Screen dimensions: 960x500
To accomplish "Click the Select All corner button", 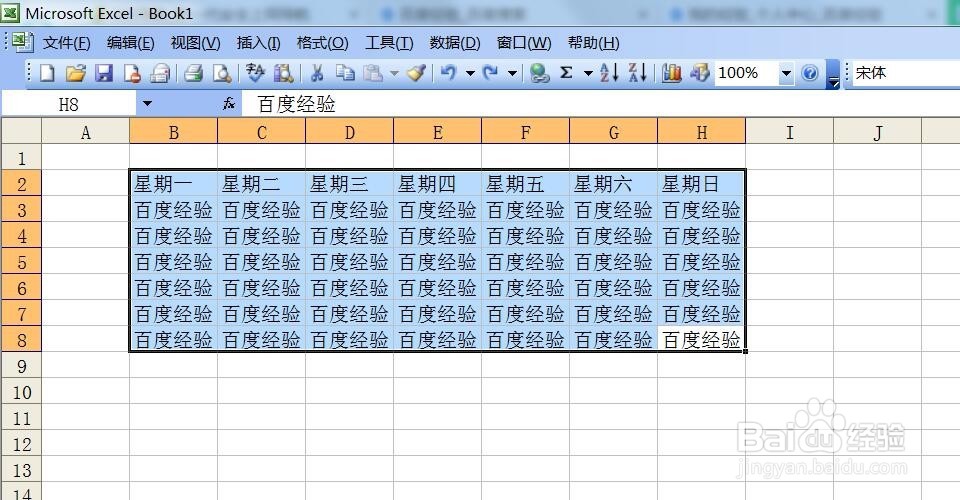I will (21, 131).
